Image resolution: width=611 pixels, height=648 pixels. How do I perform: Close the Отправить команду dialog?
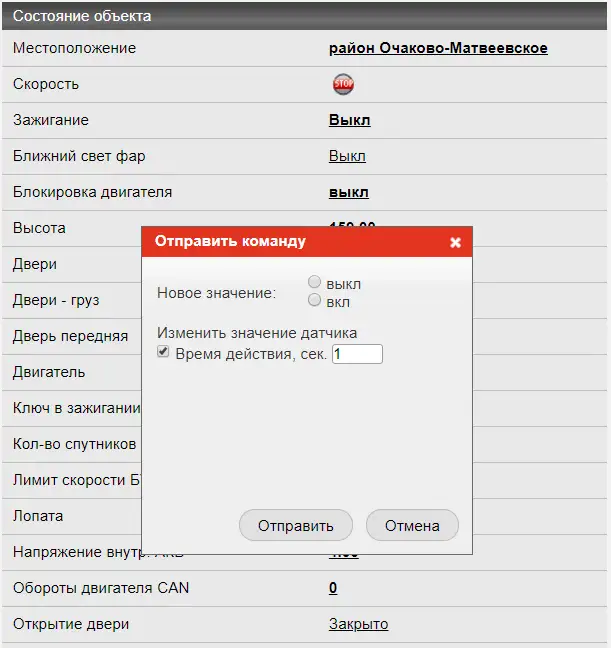[x=455, y=242]
